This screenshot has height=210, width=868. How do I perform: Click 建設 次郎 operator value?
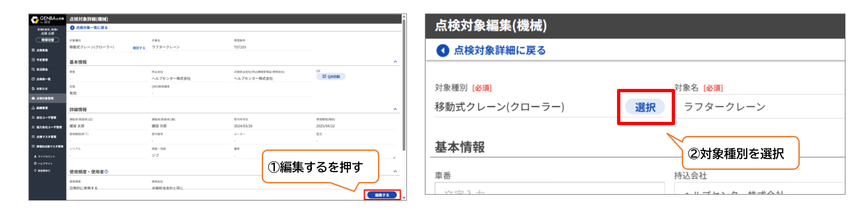[159, 126]
